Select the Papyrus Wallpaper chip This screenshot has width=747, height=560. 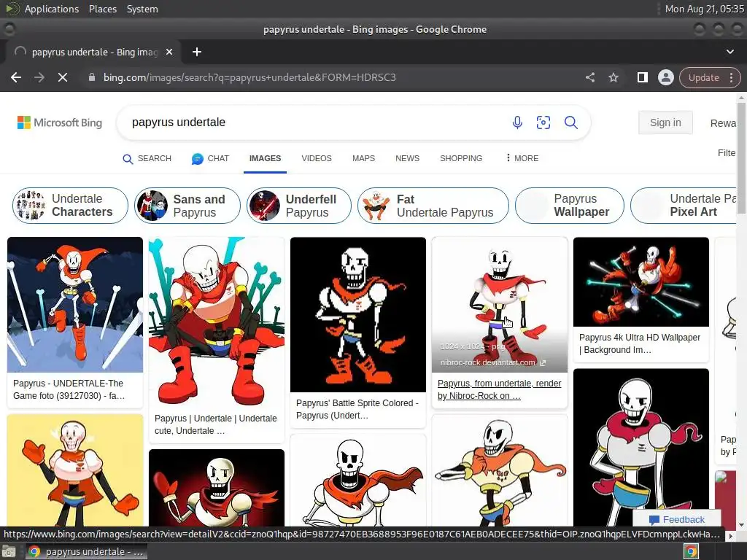coord(569,205)
